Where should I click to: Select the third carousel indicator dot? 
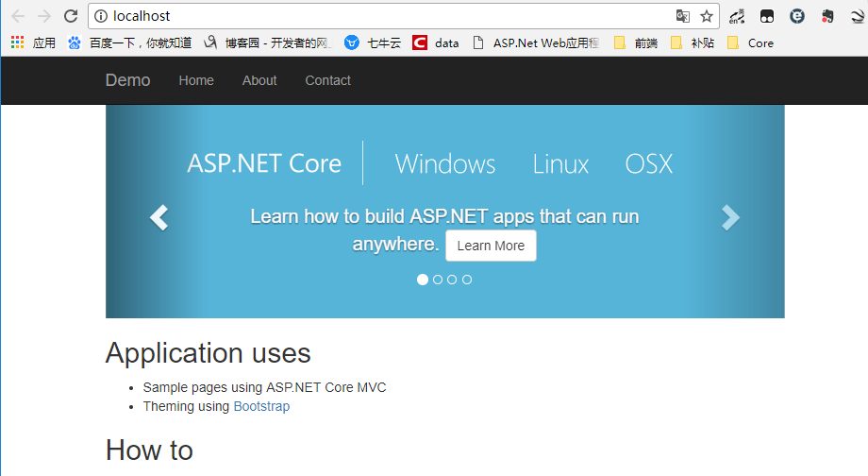click(452, 280)
